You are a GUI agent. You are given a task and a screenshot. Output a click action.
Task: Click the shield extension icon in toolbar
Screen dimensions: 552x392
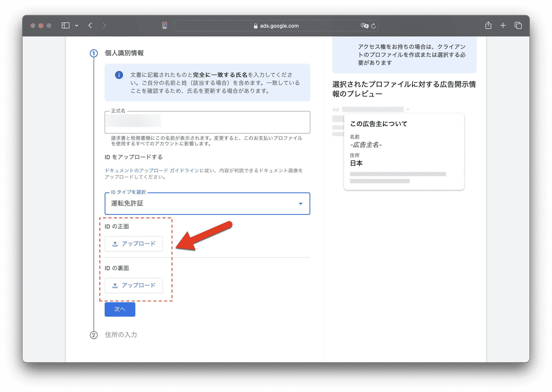(x=165, y=26)
